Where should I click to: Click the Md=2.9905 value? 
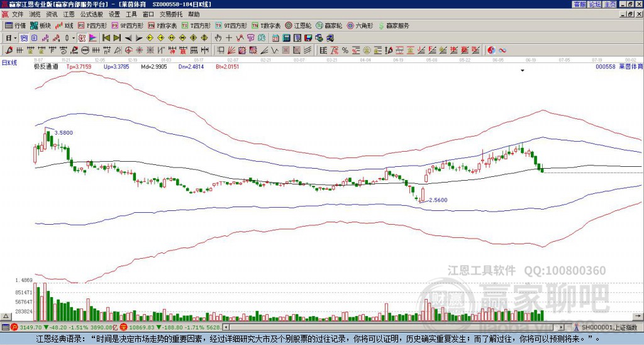154,66
